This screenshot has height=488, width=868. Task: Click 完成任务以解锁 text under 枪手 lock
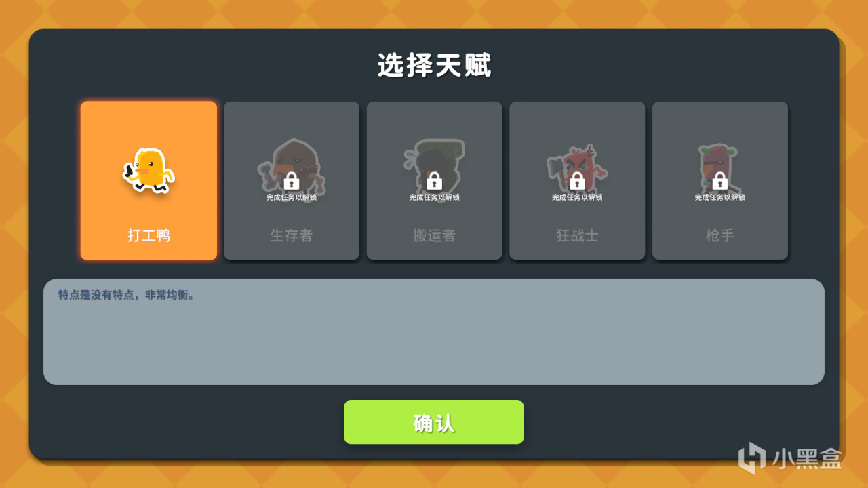click(x=719, y=198)
